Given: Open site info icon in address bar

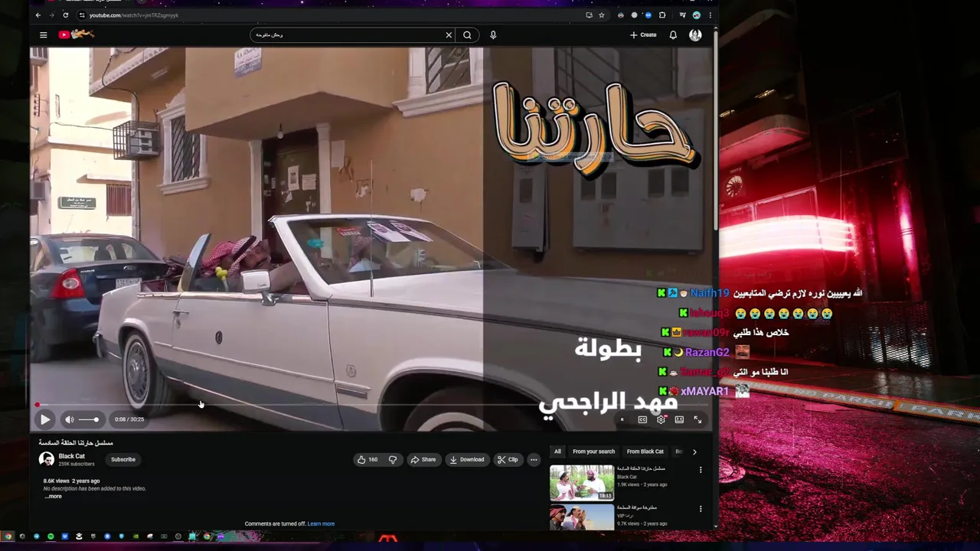Looking at the screenshot, I should pyautogui.click(x=81, y=15).
